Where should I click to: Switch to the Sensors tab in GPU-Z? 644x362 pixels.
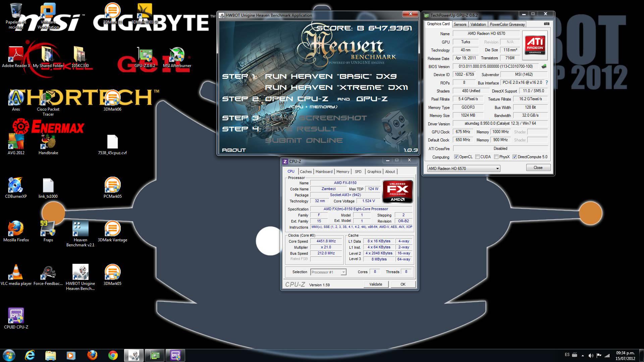pyautogui.click(x=460, y=24)
